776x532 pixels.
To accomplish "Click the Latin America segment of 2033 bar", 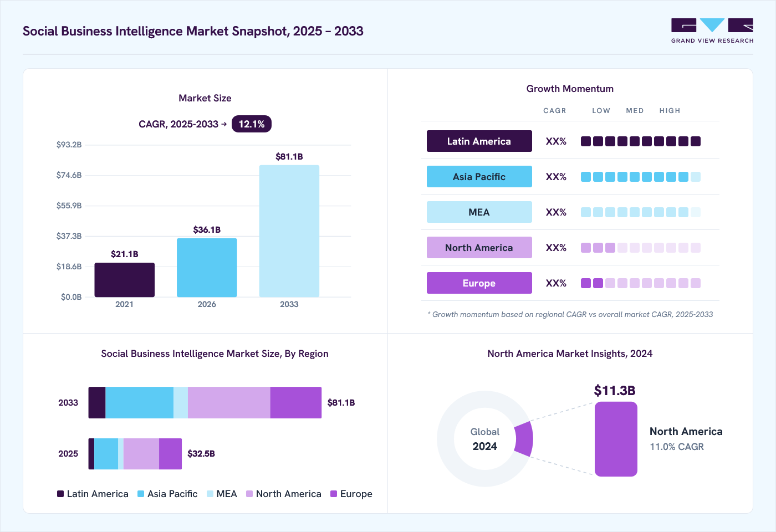I will pyautogui.click(x=97, y=402).
